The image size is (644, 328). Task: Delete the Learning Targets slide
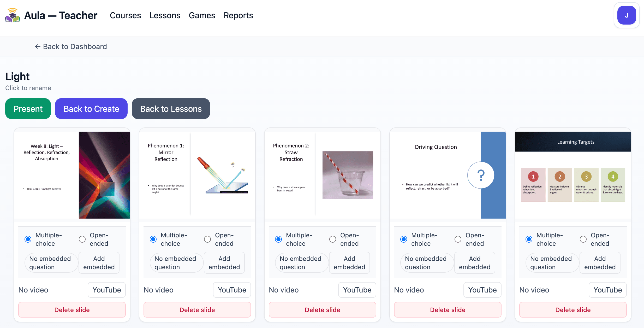573,310
